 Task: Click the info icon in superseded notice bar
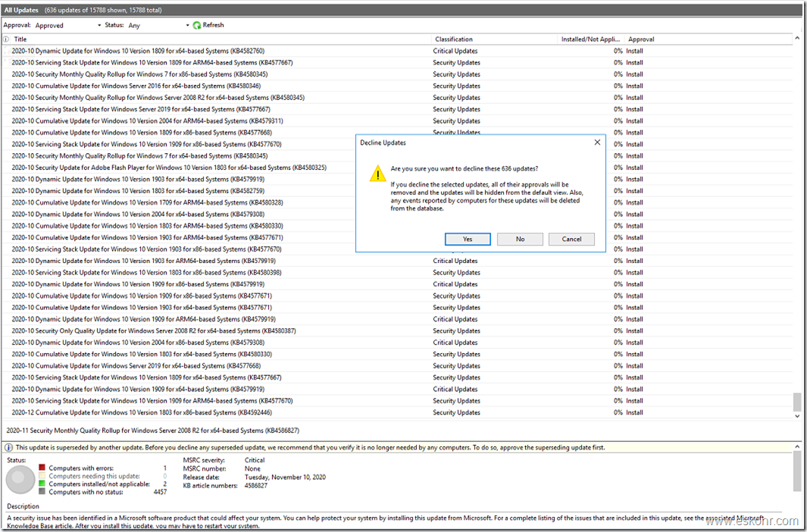pos(8,448)
